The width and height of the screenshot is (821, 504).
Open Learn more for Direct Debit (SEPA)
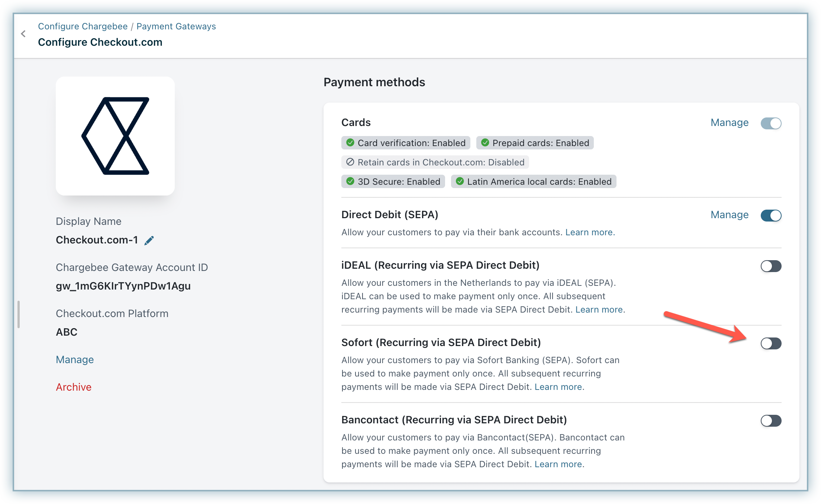(590, 232)
